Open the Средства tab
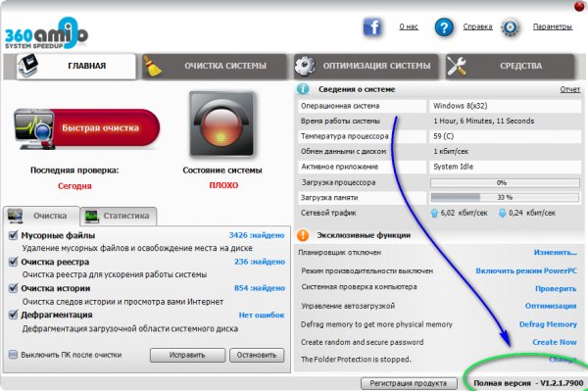This screenshot has height=391, width=588. tap(510, 66)
